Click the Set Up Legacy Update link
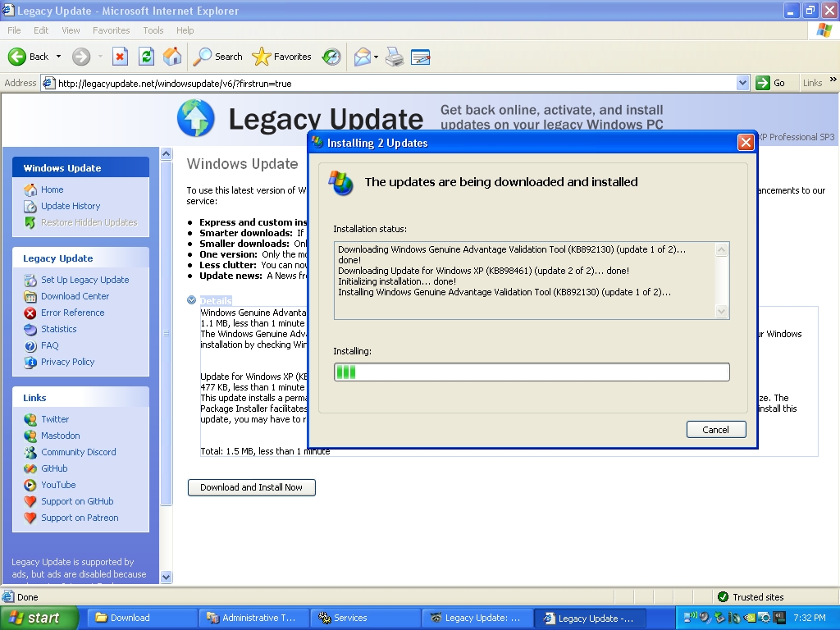 pos(85,280)
